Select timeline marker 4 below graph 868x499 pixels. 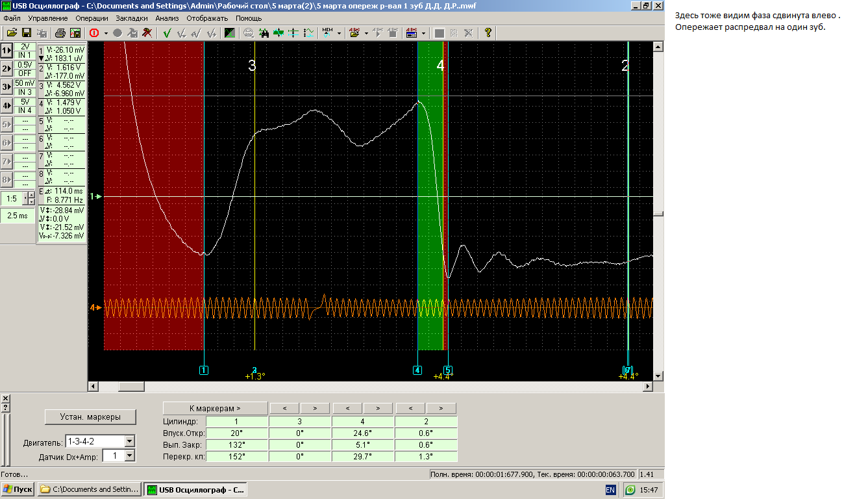click(417, 370)
